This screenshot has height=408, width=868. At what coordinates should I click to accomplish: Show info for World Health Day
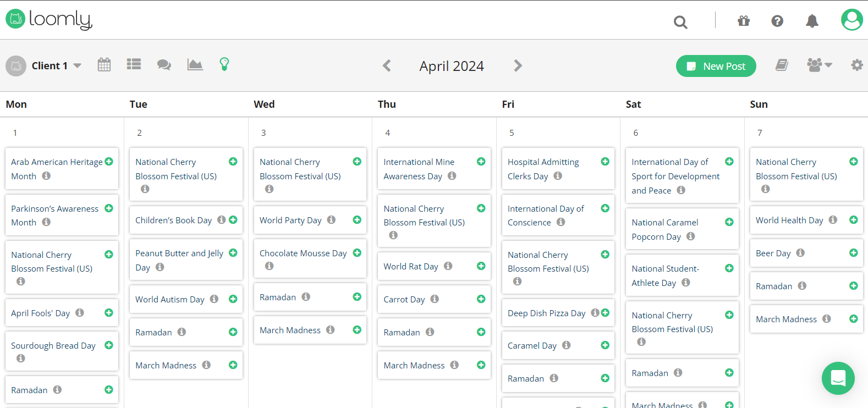(833, 220)
